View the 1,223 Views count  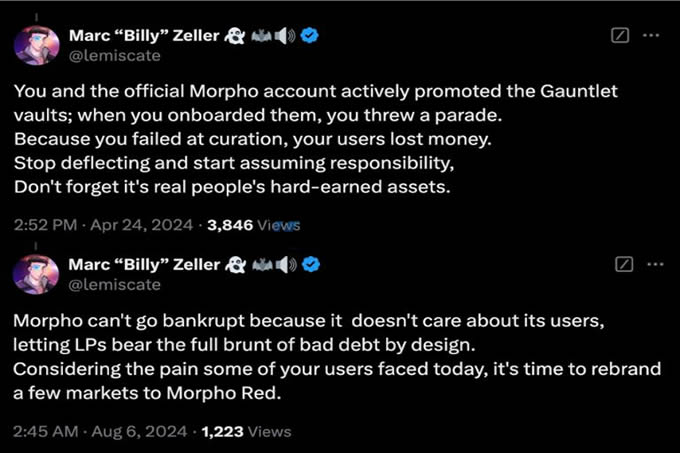[246, 431]
